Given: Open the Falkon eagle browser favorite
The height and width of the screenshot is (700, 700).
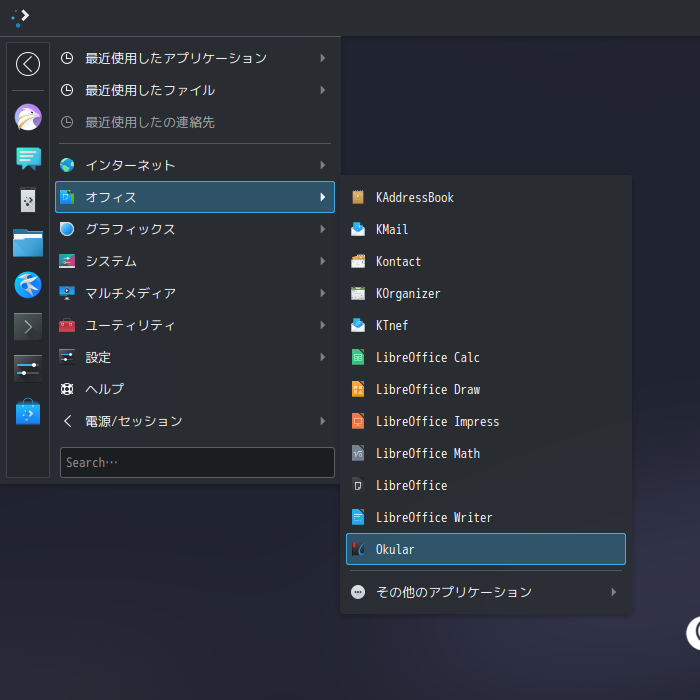Looking at the screenshot, I should point(28,117).
